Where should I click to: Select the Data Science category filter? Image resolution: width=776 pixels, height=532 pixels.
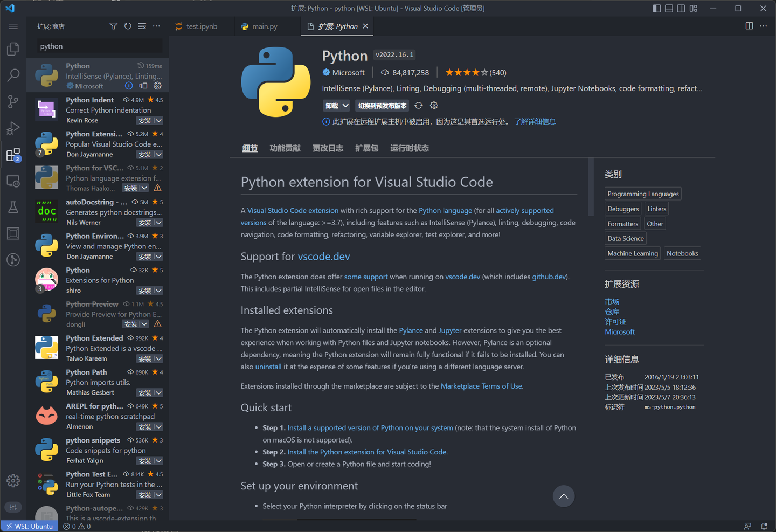pyautogui.click(x=625, y=238)
